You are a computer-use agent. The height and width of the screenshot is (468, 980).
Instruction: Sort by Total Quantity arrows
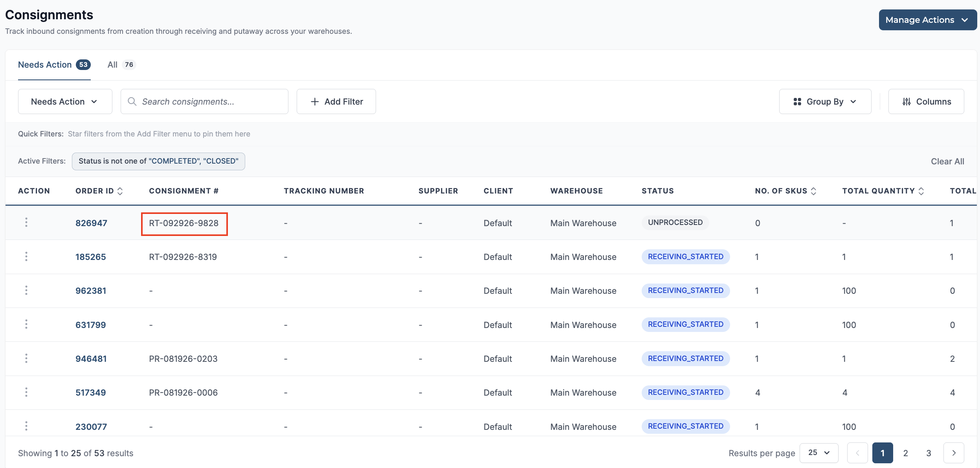point(921,191)
